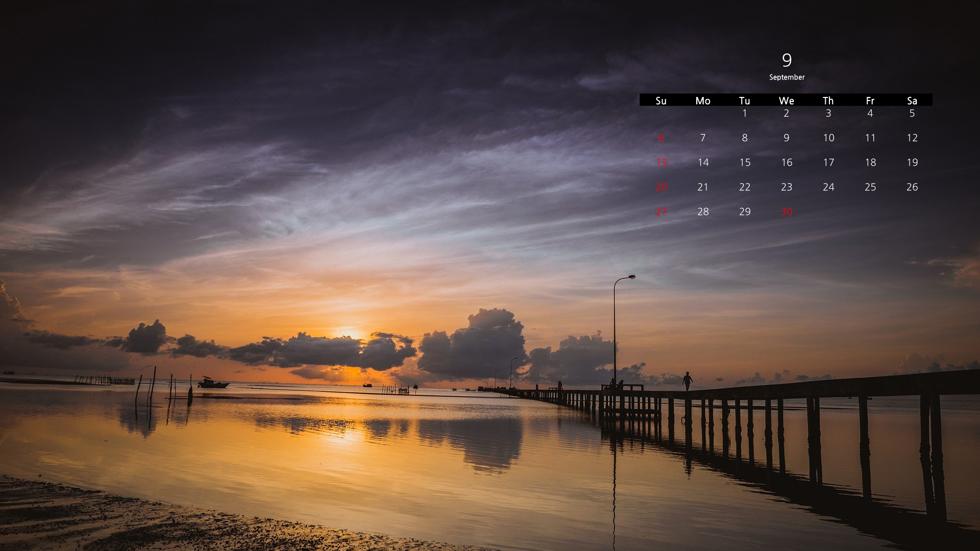Select the red date 6

click(661, 138)
